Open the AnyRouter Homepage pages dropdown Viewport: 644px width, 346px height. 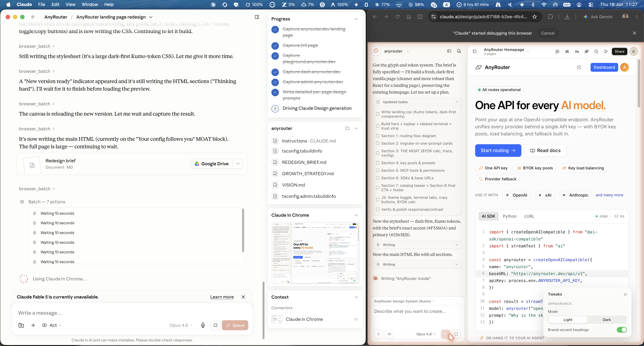click(x=528, y=51)
